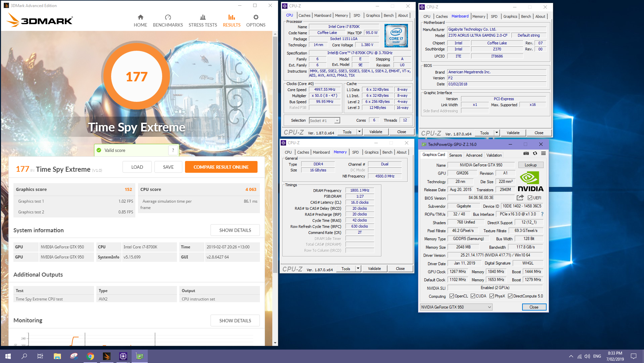Image resolution: width=644 pixels, height=363 pixels.
Task: Click the Valid score help question mark
Action: pos(173,150)
